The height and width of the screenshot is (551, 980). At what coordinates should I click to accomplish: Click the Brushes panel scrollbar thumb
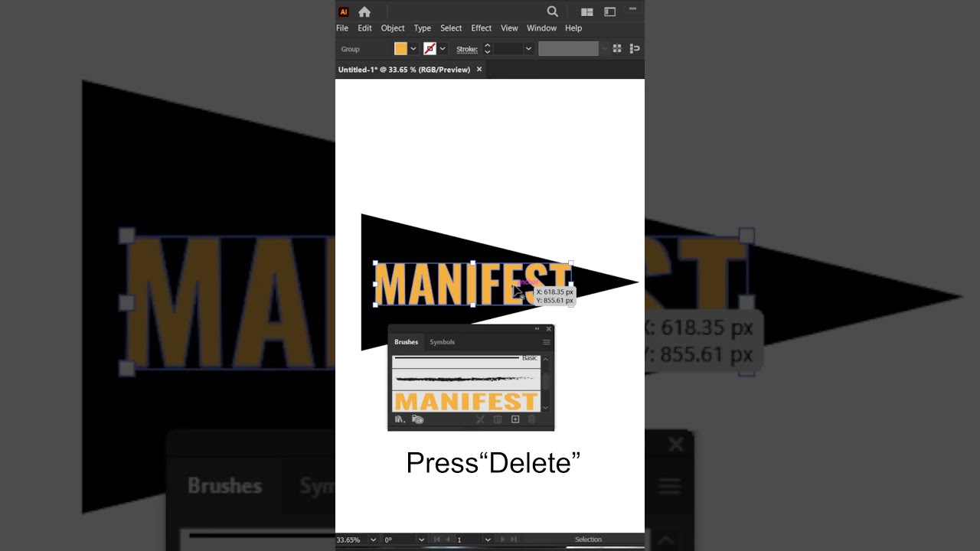[x=545, y=380]
